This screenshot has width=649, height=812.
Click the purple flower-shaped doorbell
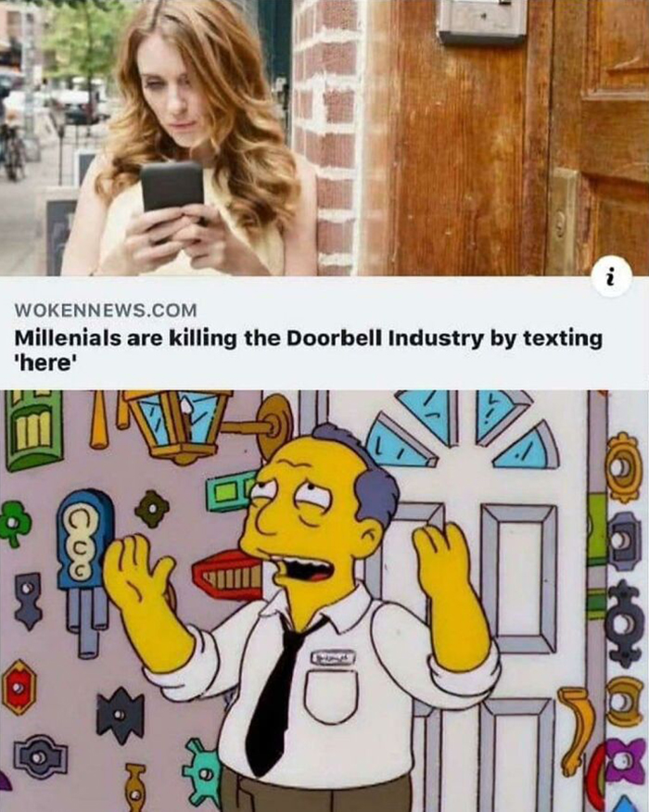627,758
